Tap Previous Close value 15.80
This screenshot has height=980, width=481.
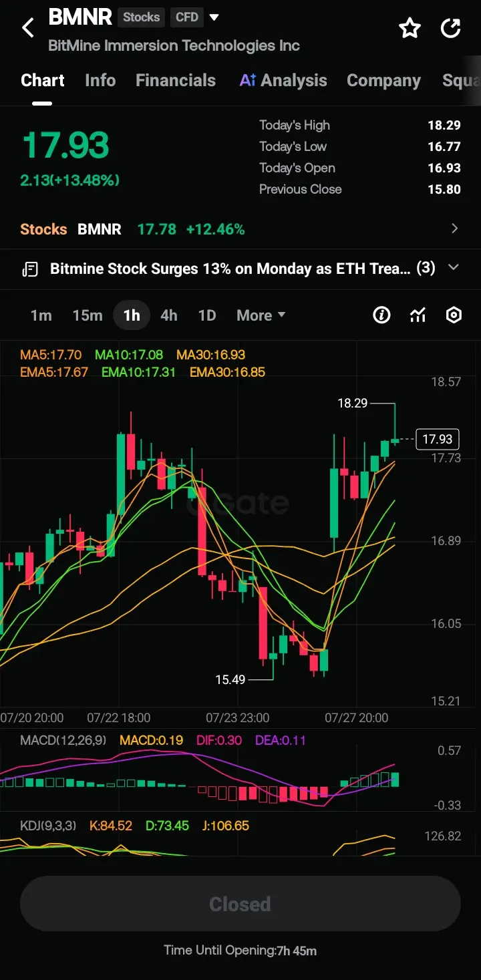point(444,189)
